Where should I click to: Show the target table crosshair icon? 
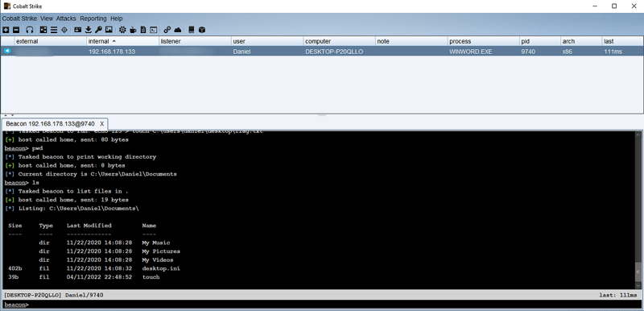64,30
